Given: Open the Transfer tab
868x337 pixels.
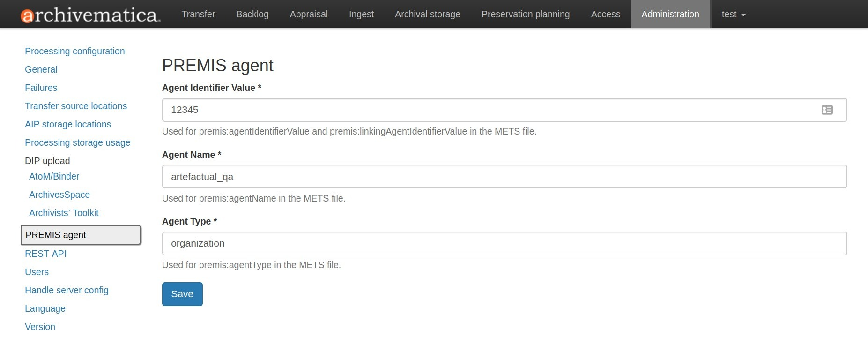Looking at the screenshot, I should pyautogui.click(x=198, y=15).
